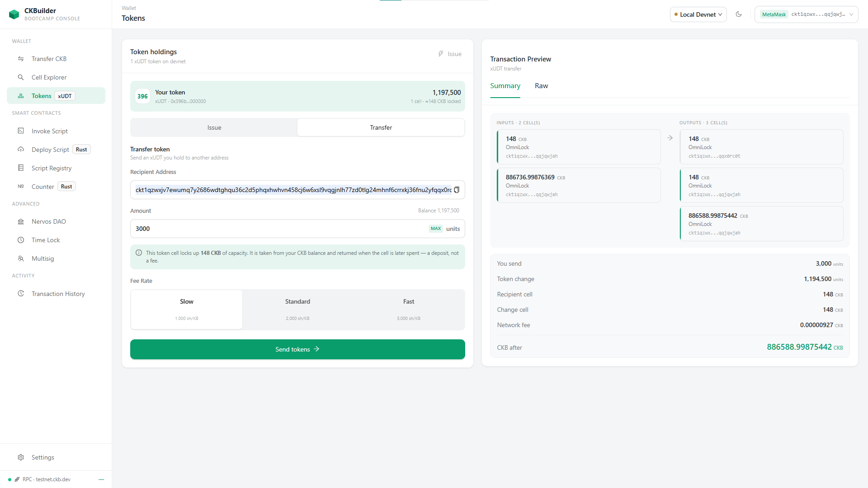The height and width of the screenshot is (488, 868).
Task: Click the Deploy Script upload icon
Action: point(21,150)
